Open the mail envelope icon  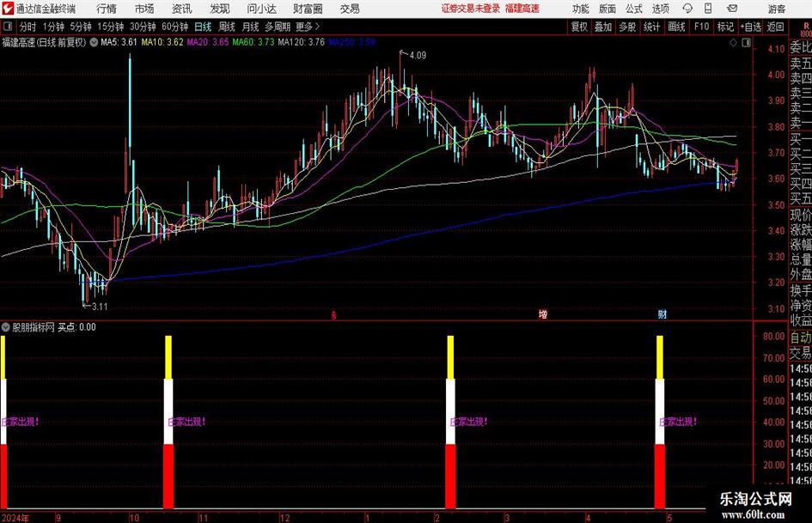pyautogui.click(x=732, y=9)
